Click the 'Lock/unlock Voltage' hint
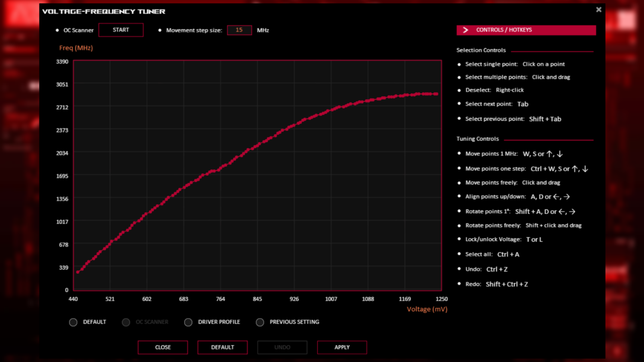This screenshot has width=644, height=362. point(504,240)
